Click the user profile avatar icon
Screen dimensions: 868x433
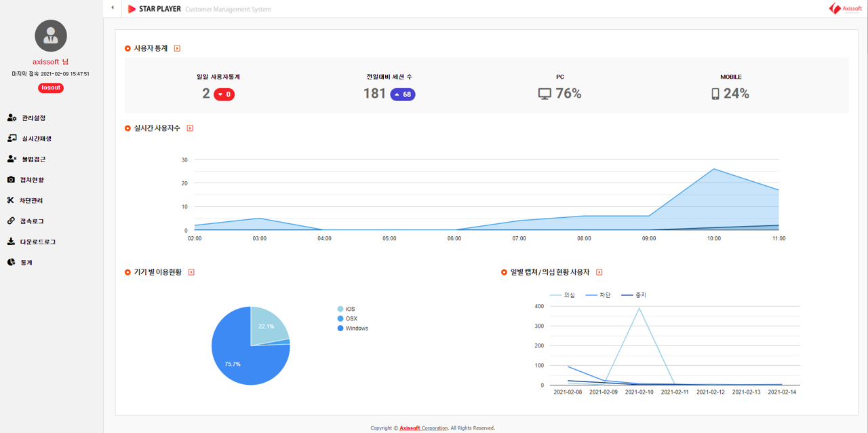[x=51, y=36]
